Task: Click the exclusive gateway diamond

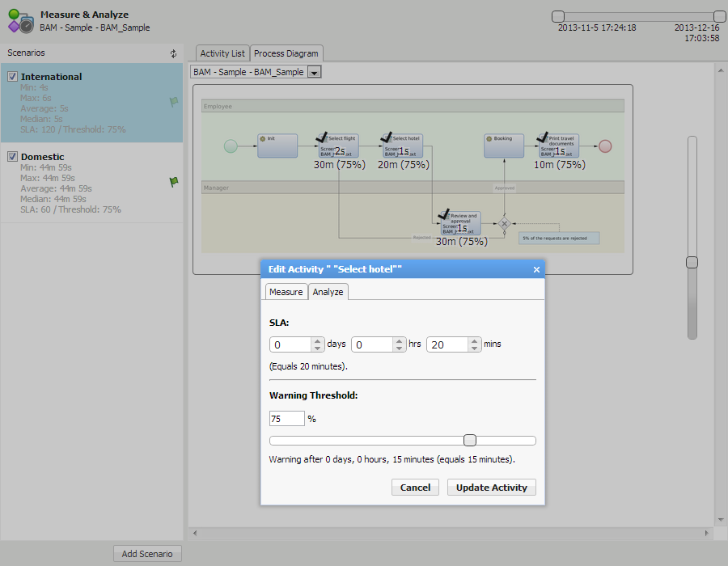Action: click(x=504, y=224)
